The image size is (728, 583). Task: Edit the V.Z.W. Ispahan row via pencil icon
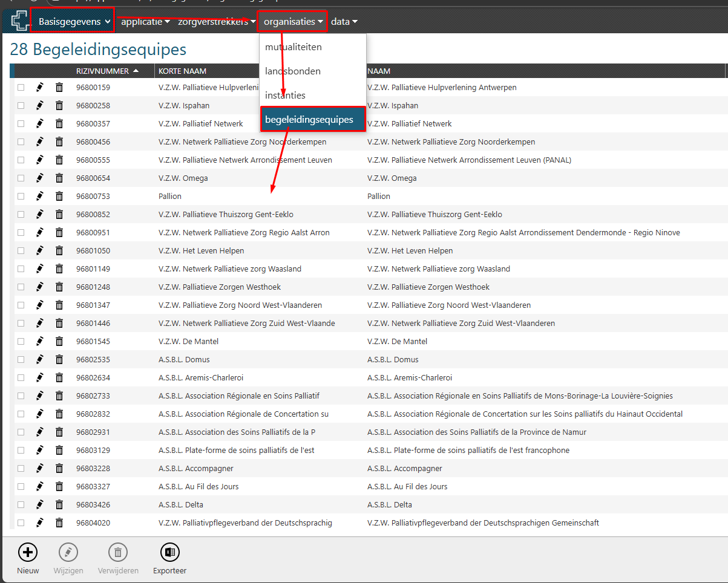pyautogui.click(x=40, y=106)
